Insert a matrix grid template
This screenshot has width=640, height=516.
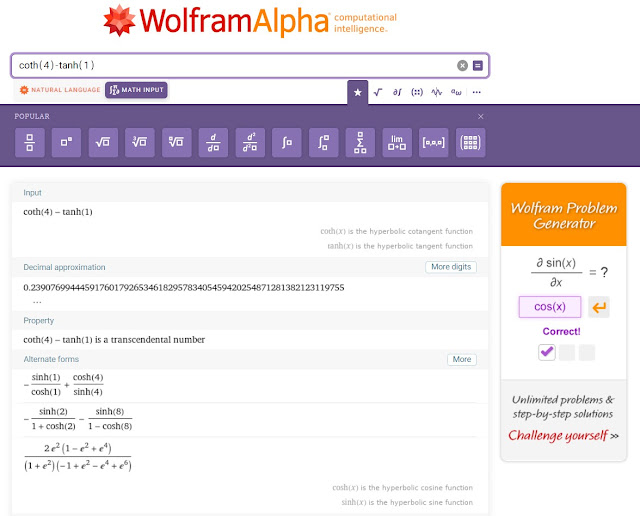point(470,142)
